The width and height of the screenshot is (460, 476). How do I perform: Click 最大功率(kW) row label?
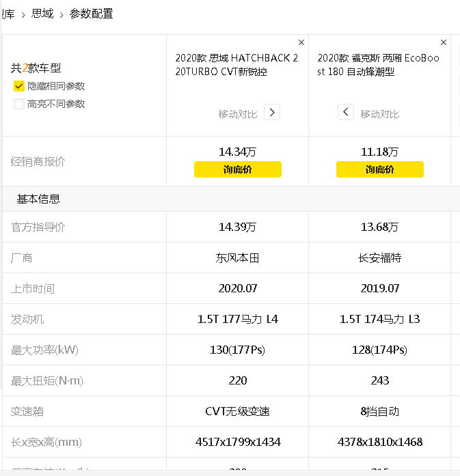(x=44, y=350)
